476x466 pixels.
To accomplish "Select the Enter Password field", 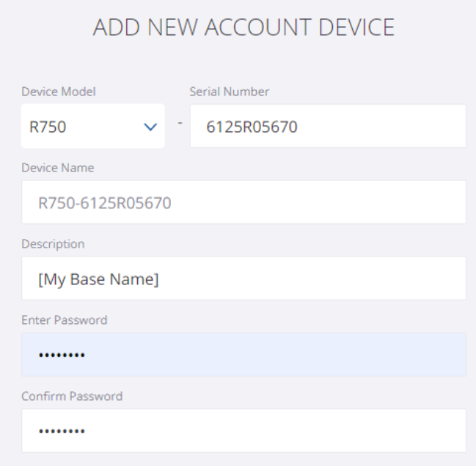I will 244,355.
